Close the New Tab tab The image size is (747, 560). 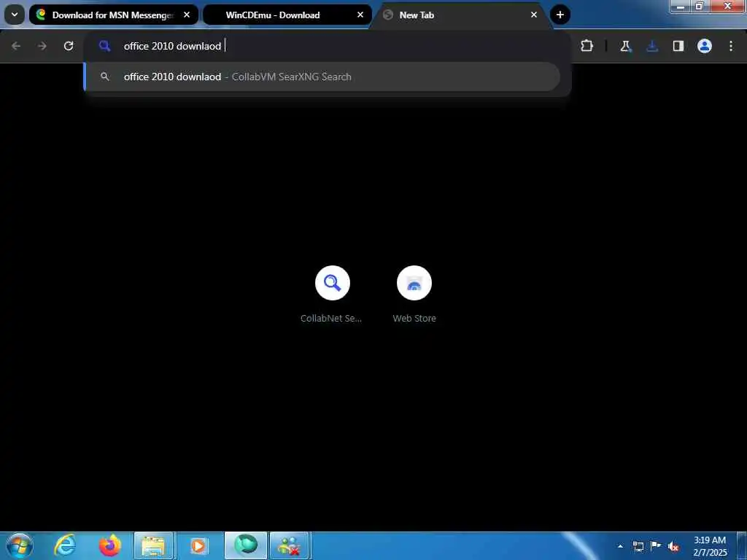click(533, 15)
